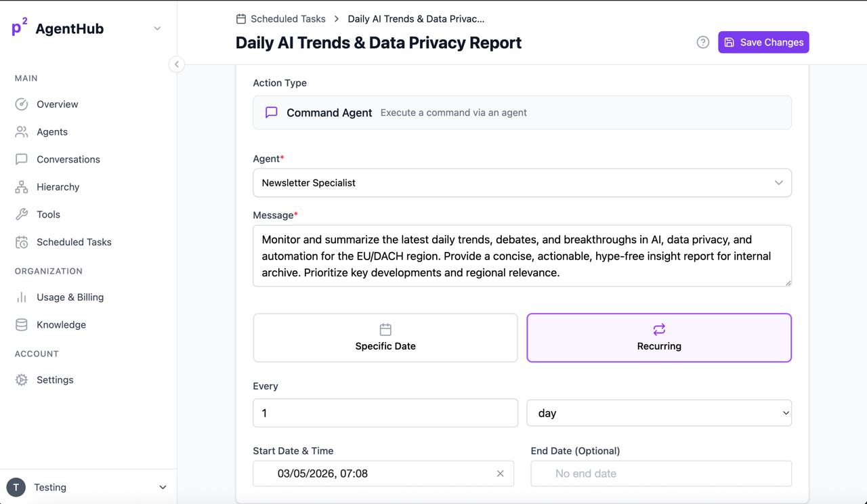Select the Hierarchy icon

[21, 187]
